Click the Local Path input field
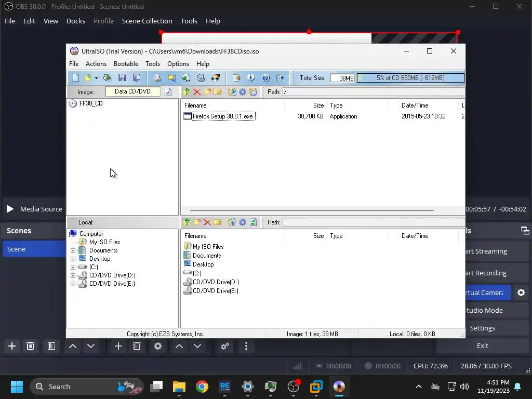532x399 pixels. (x=374, y=222)
